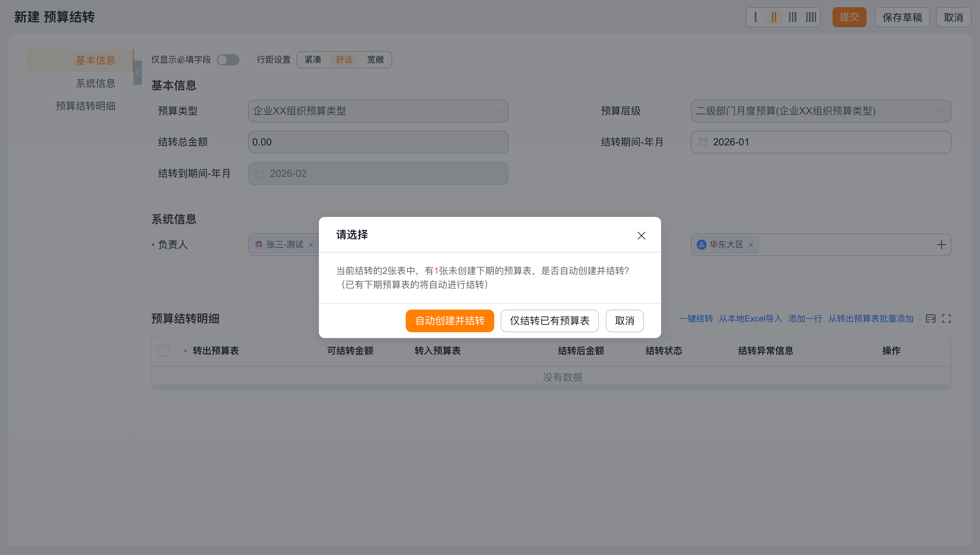Click top-right 取消 button
The image size is (980, 555).
click(953, 17)
